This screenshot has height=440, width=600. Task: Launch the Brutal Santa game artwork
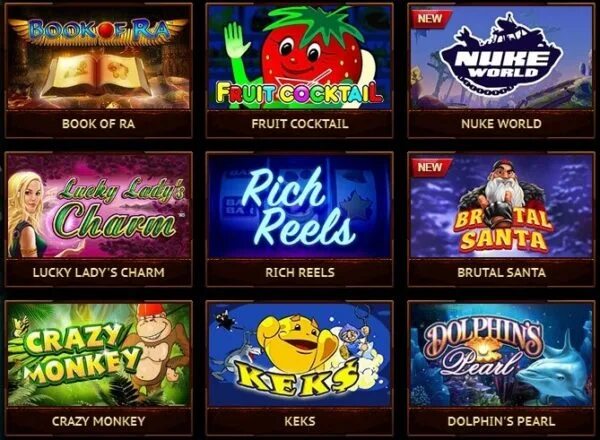point(501,206)
